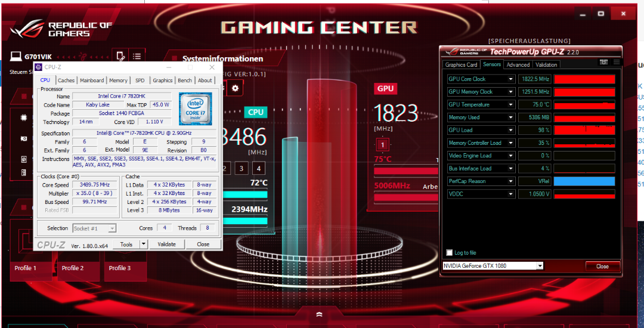This screenshot has width=644, height=328.
Task: Click the GPU Load sensor graph
Action: 584,130
